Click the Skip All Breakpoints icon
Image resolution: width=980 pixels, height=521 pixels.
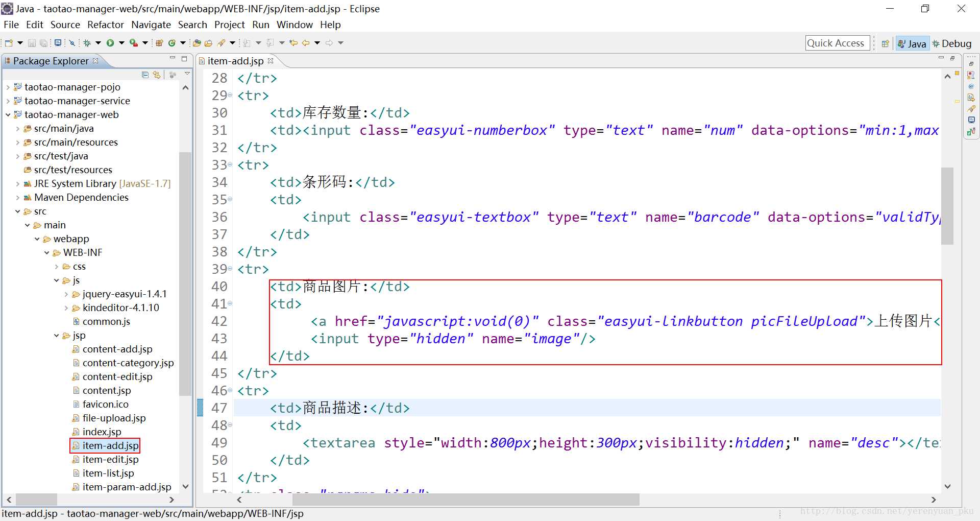tap(72, 43)
